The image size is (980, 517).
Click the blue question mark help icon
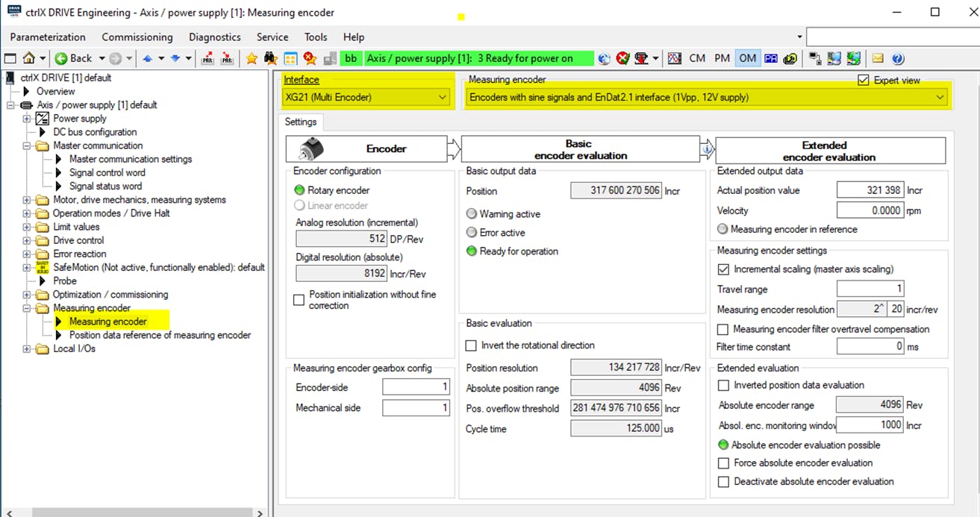[898, 58]
